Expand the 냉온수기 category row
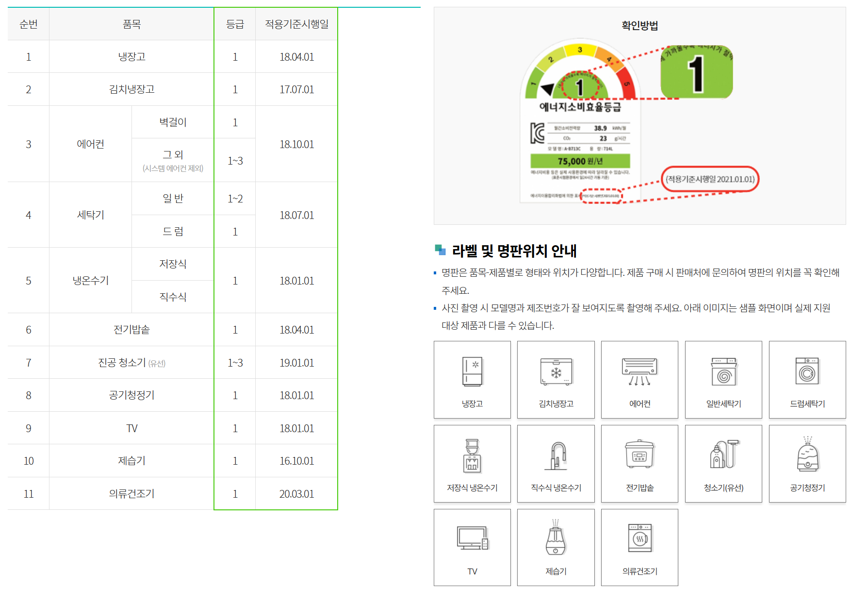 tap(90, 280)
